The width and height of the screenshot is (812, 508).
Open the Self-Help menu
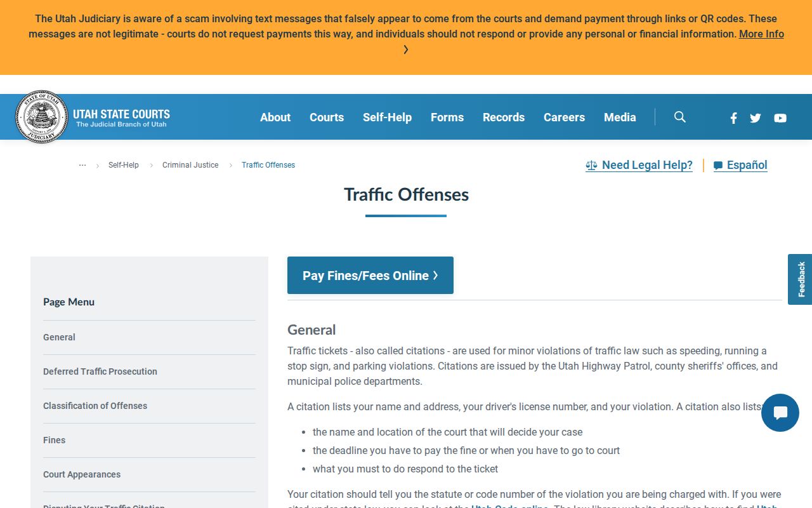(387, 117)
